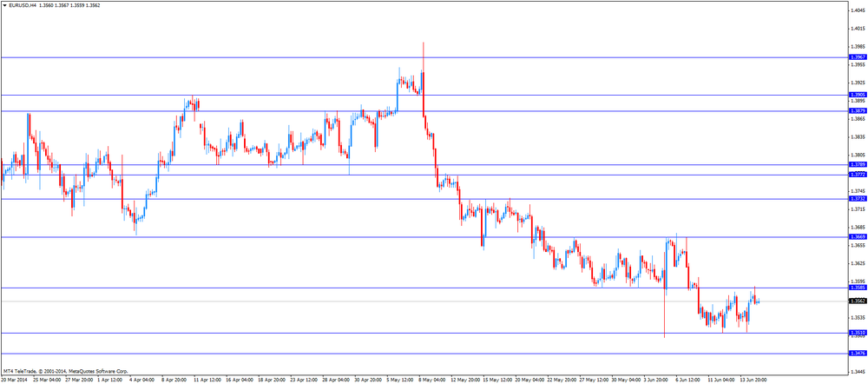This screenshot has height=384, width=868.
Task: Select the 1.3669 horizontal line price tag
Action: pos(858,236)
